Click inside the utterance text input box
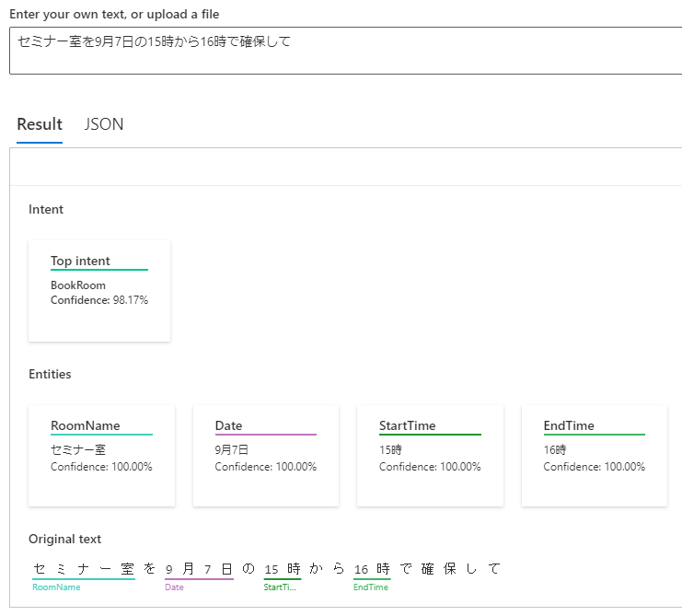682x616 pixels. pyautogui.click(x=345, y=51)
